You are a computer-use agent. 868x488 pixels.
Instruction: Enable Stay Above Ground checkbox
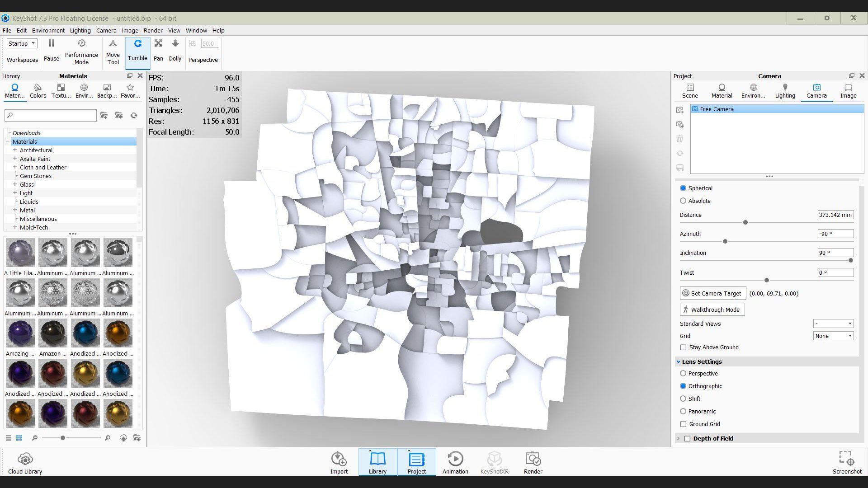[683, 347]
